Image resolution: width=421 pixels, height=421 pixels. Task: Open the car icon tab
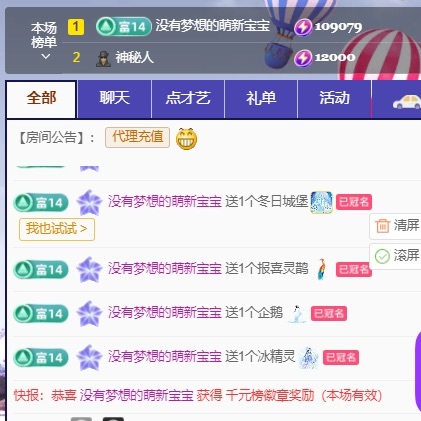point(407,101)
